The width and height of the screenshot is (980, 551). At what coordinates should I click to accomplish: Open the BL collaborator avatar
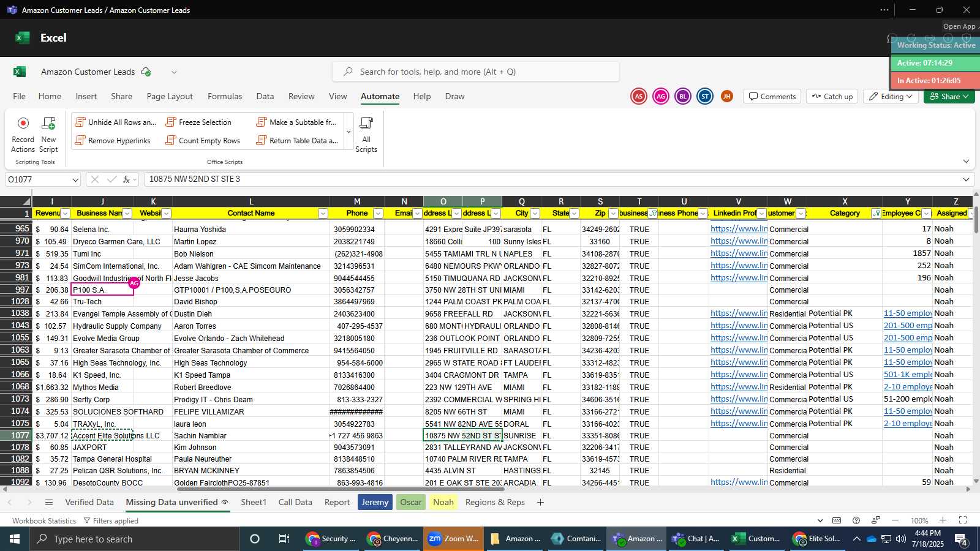pyautogui.click(x=683, y=96)
